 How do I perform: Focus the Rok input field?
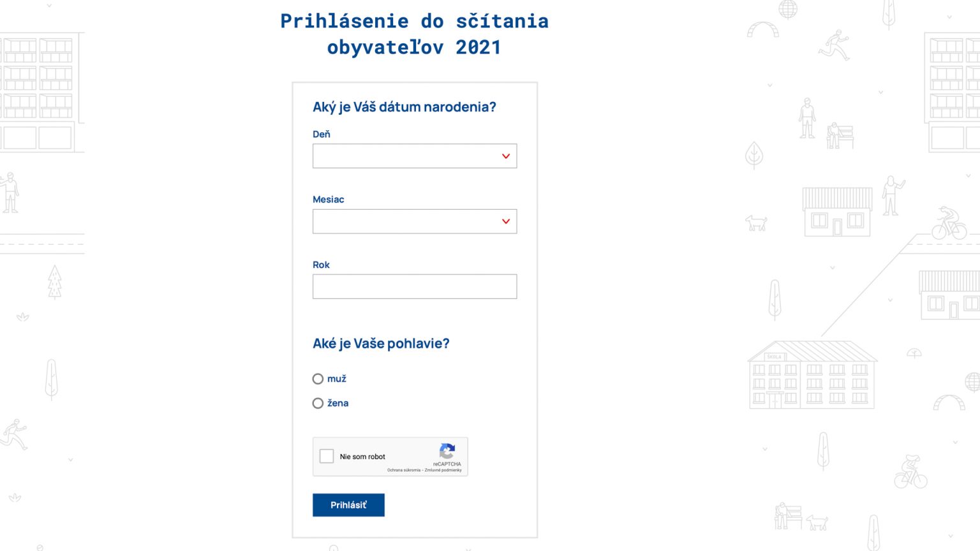coord(415,286)
